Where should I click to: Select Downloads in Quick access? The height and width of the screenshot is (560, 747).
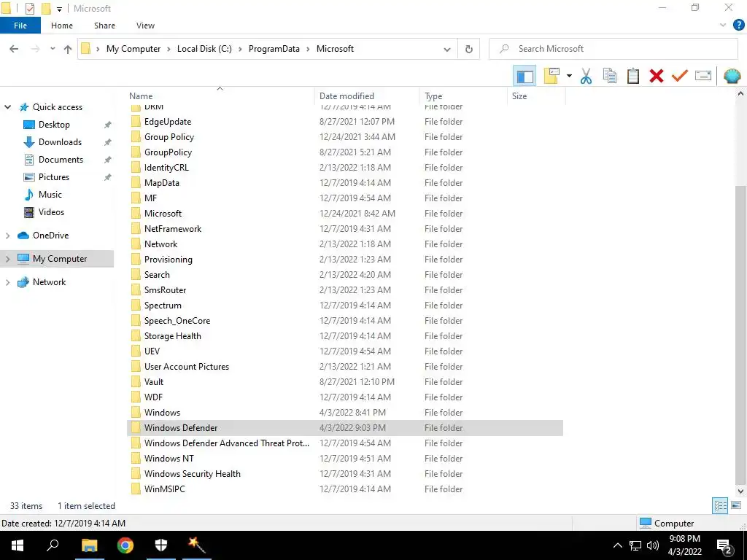click(x=60, y=142)
